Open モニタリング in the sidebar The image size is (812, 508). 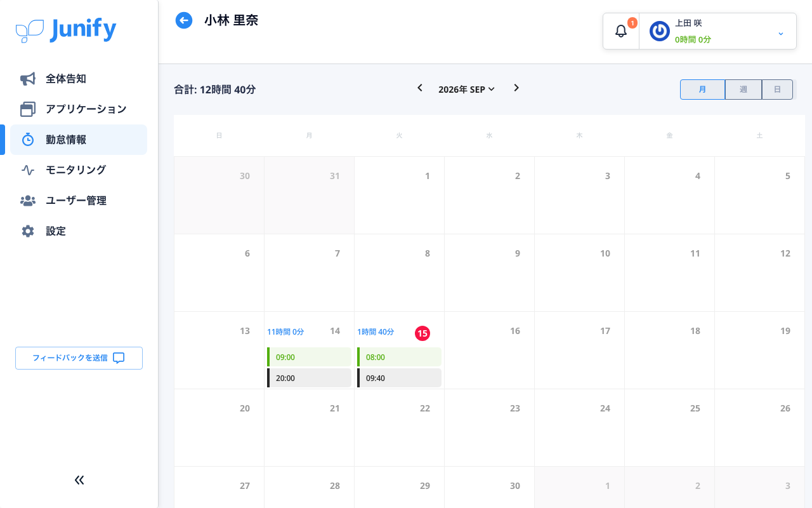(x=79, y=170)
